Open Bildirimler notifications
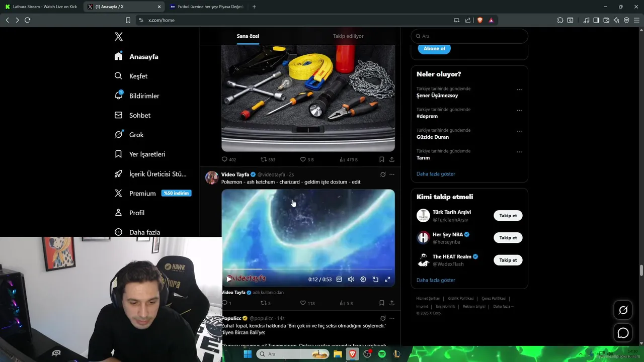 [137, 96]
